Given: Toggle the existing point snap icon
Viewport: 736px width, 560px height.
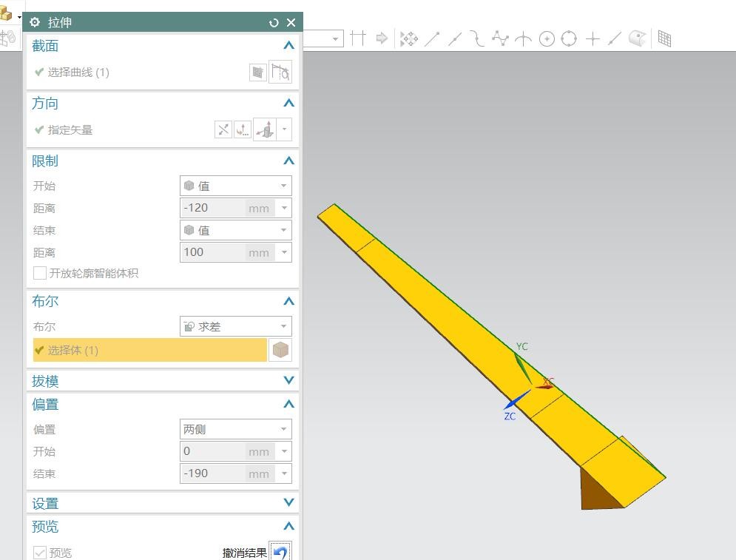Looking at the screenshot, I should click(592, 38).
